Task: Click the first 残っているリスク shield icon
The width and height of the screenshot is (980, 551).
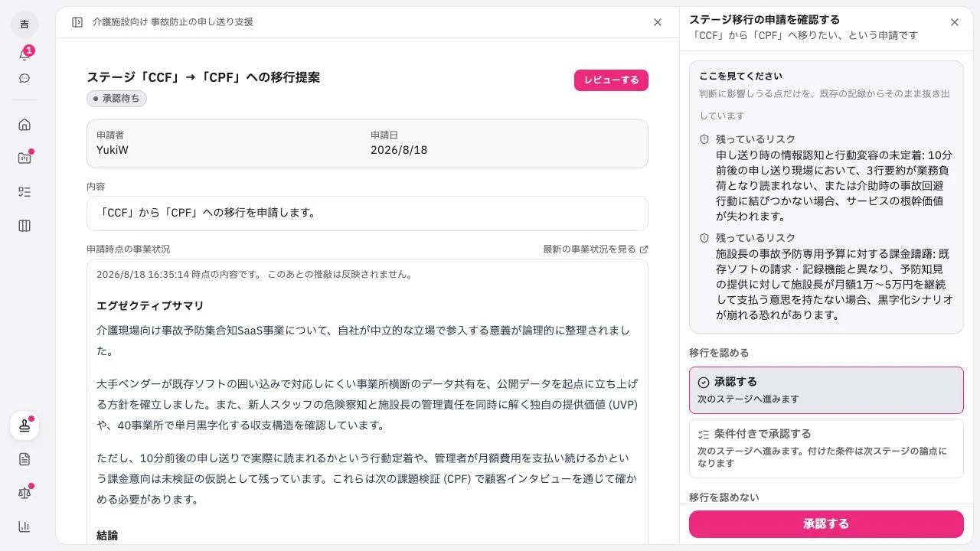Action: pyautogui.click(x=704, y=139)
